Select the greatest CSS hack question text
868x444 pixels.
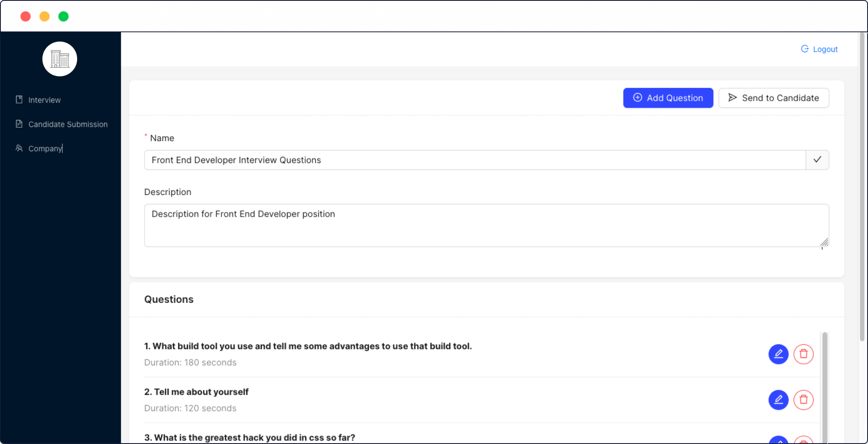pyautogui.click(x=250, y=438)
